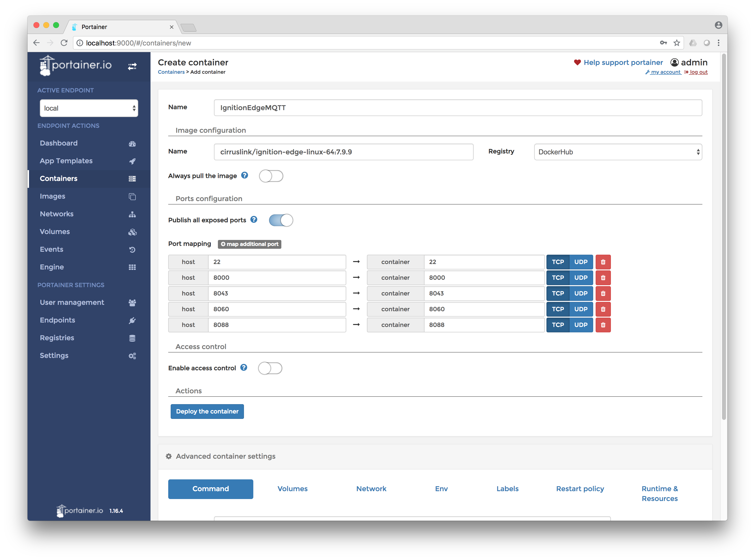755x560 pixels.
Task: Switch to the Network tab
Action: tap(371, 489)
